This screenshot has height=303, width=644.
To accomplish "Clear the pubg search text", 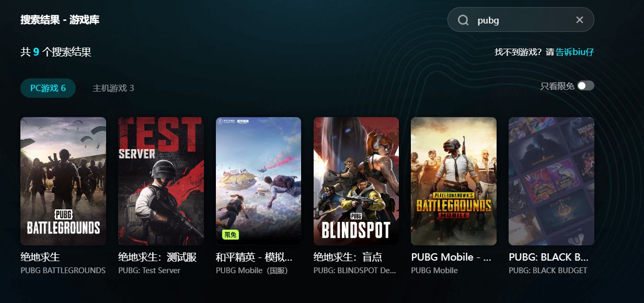I will (x=580, y=20).
